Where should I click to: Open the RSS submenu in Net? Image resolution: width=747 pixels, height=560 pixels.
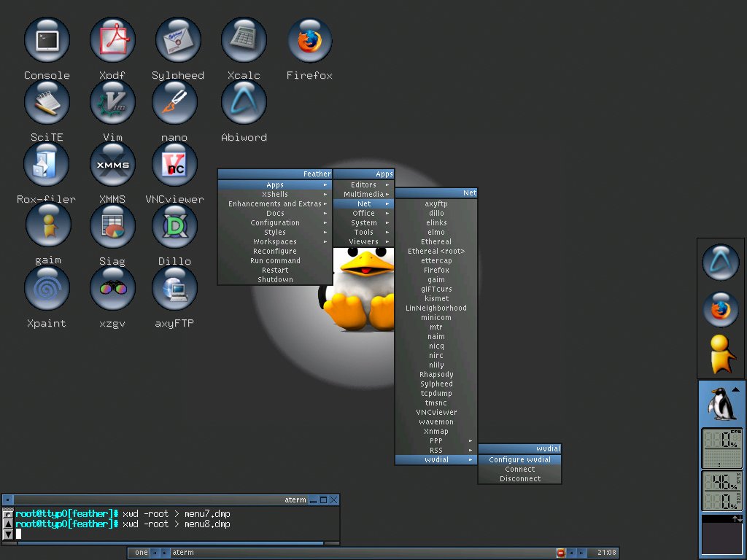click(x=436, y=451)
